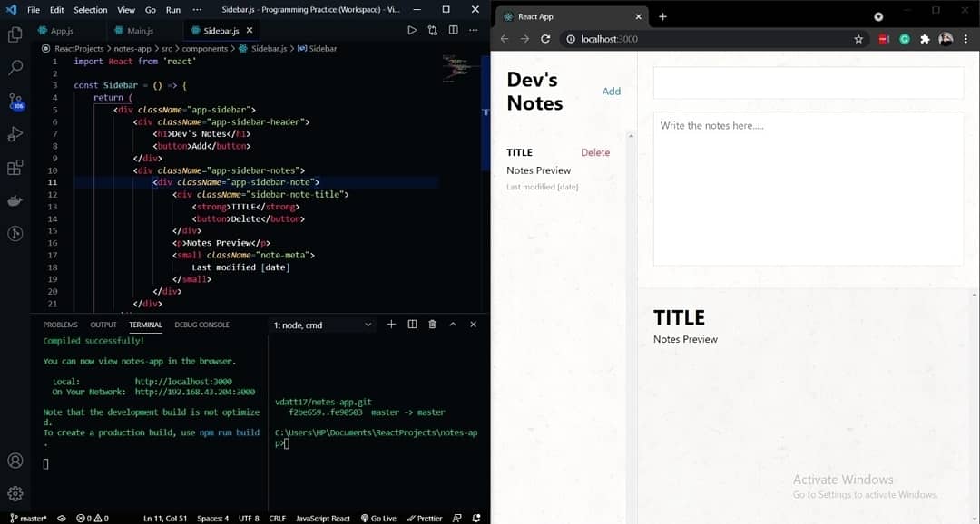Click the components breadcrumb segment
This screenshot has height=524, width=980.
point(205,48)
